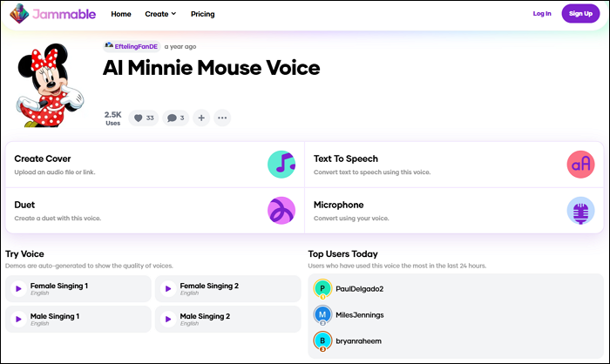Play the Male Singing 2 demo
This screenshot has height=364, width=610.
pos(168,319)
